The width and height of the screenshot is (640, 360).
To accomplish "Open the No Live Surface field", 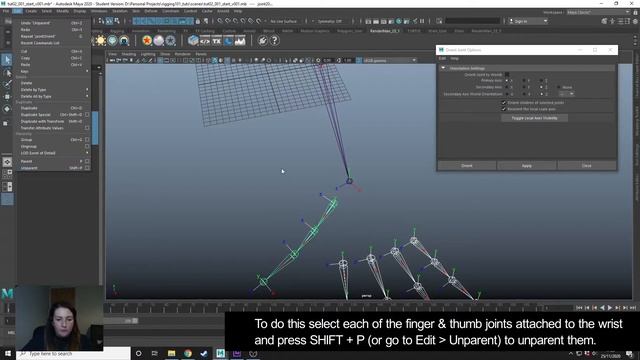I will click(x=284, y=21).
